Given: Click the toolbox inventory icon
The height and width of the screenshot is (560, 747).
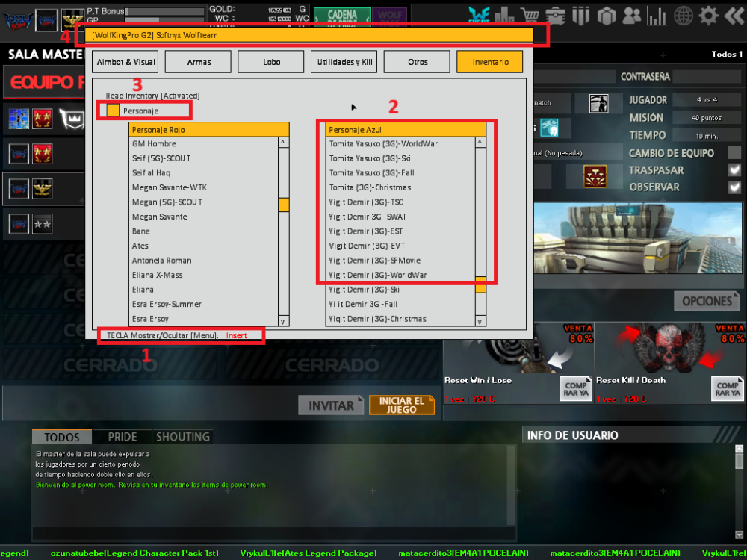Looking at the screenshot, I should click(x=556, y=15).
